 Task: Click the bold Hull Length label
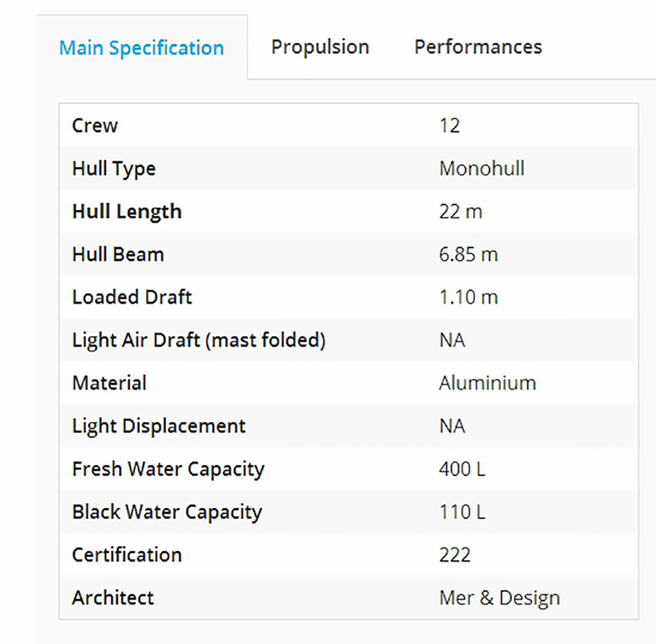(126, 212)
